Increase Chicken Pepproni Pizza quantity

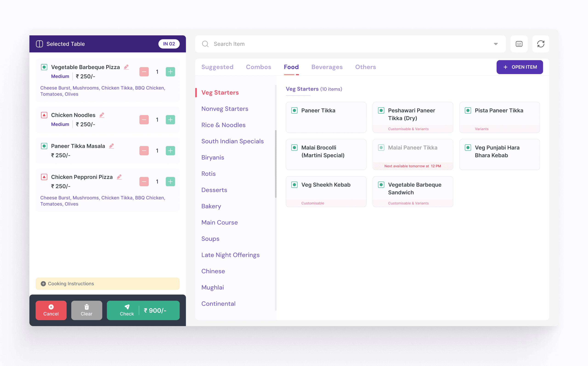pos(170,182)
